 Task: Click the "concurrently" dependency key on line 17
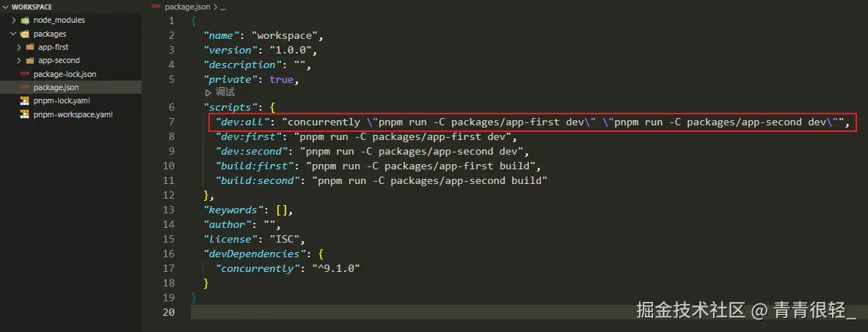point(258,268)
